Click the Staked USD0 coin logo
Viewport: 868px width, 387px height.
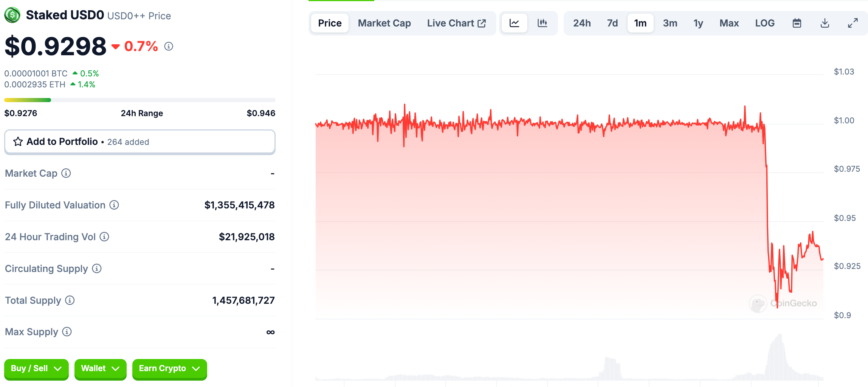[x=12, y=15]
